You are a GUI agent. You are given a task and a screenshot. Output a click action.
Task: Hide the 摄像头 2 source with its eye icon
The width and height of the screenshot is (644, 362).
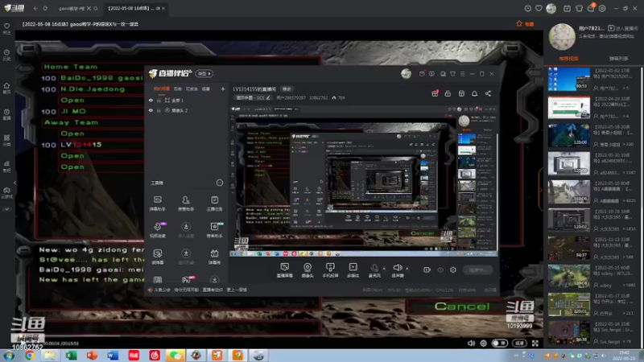pos(151,110)
